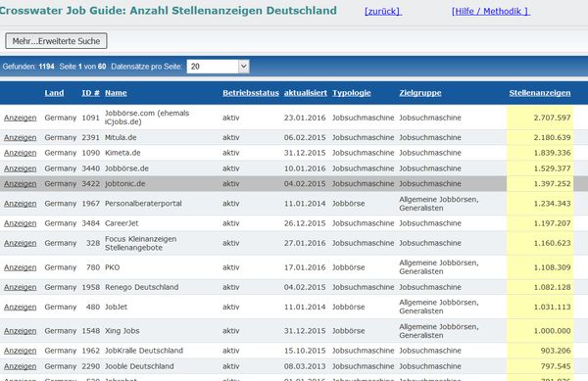Select the name Xing Jobs
This screenshot has width=588, height=381.
122,331
